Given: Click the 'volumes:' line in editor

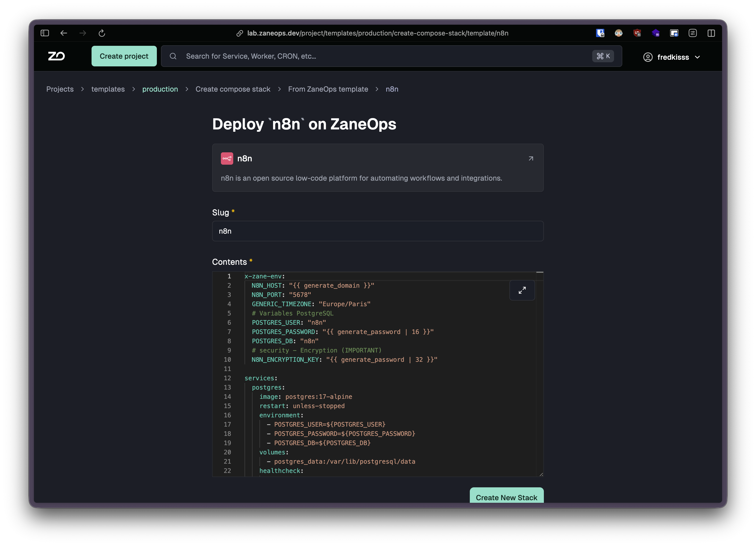Looking at the screenshot, I should (x=274, y=453).
